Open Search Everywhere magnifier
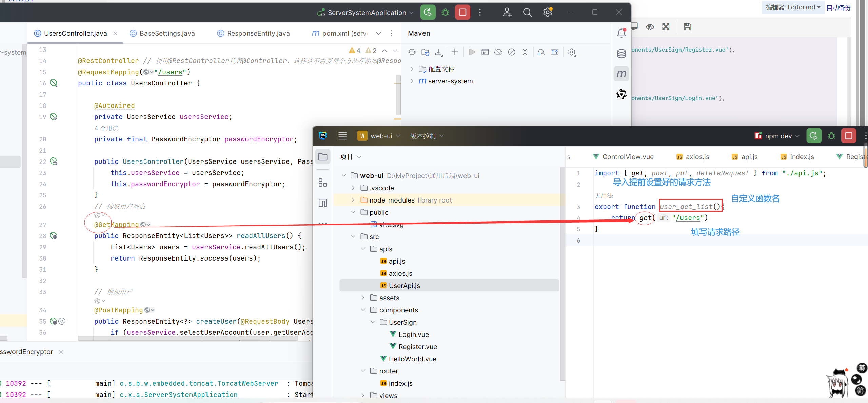This screenshot has height=403, width=868. pos(527,13)
